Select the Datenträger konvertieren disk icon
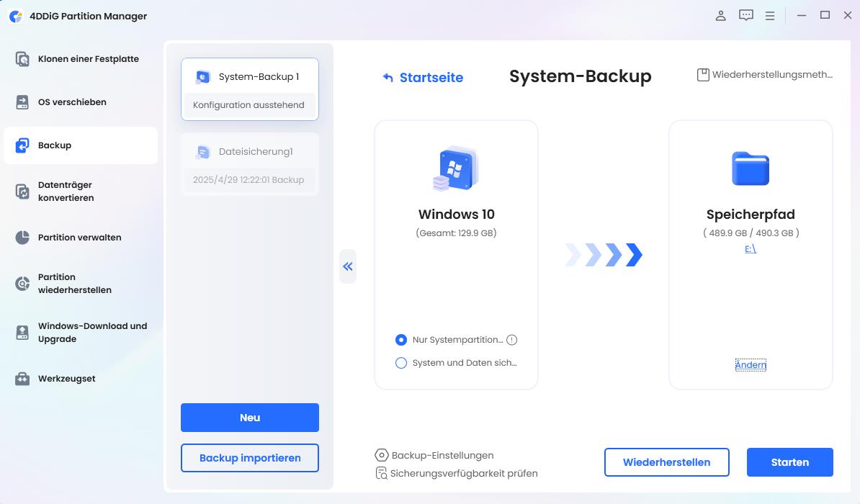 tap(22, 191)
